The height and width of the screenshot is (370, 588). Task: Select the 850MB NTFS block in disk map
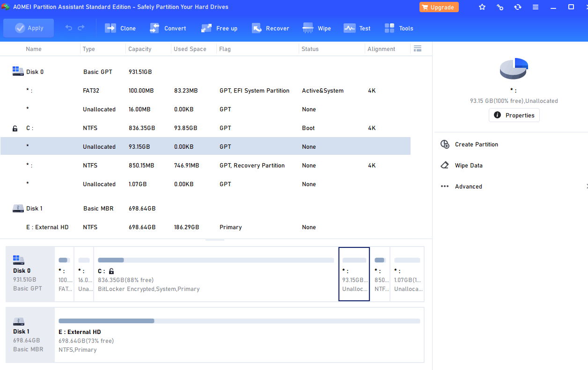(380, 274)
